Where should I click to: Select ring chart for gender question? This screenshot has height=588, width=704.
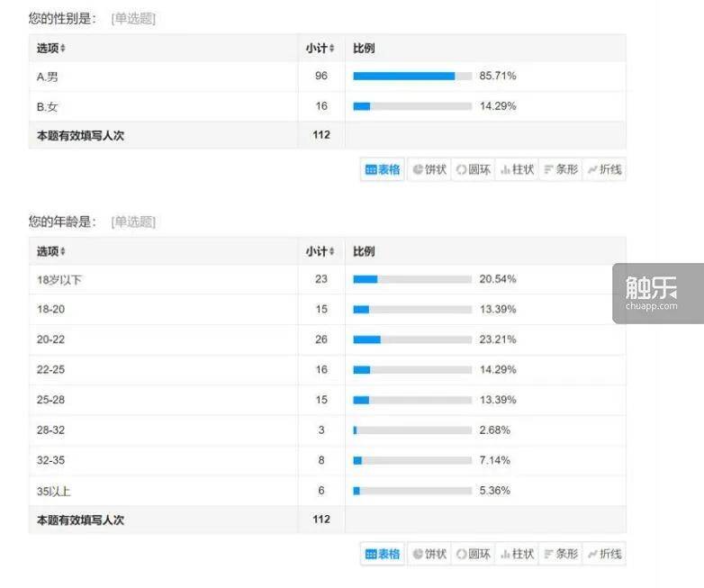[473, 169]
